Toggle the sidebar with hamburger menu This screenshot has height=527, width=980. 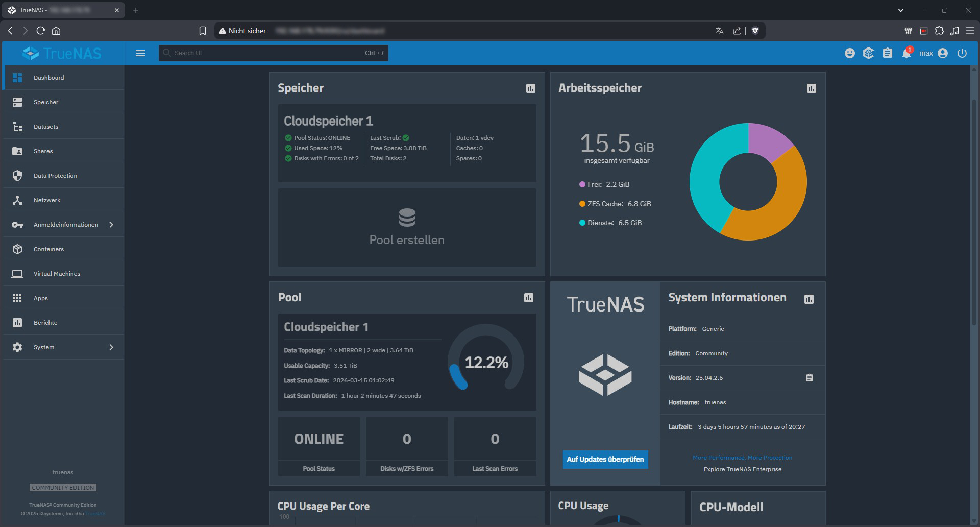point(140,53)
